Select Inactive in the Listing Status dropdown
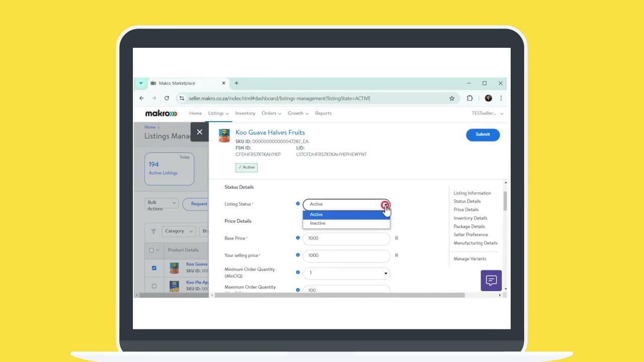This screenshot has height=362, width=644. [346, 223]
